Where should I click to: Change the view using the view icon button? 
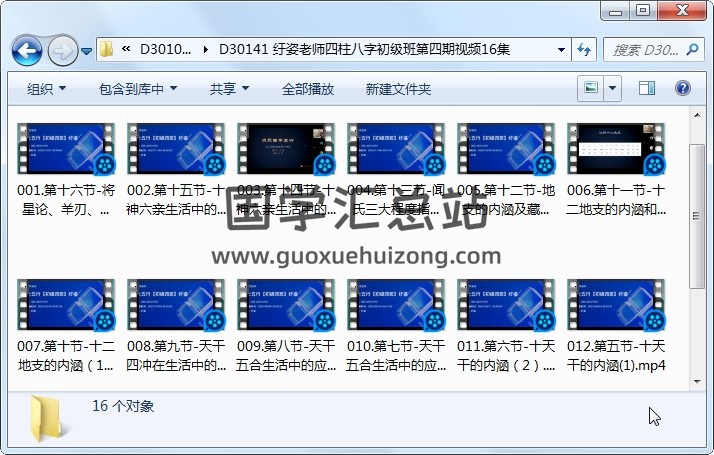tap(591, 88)
